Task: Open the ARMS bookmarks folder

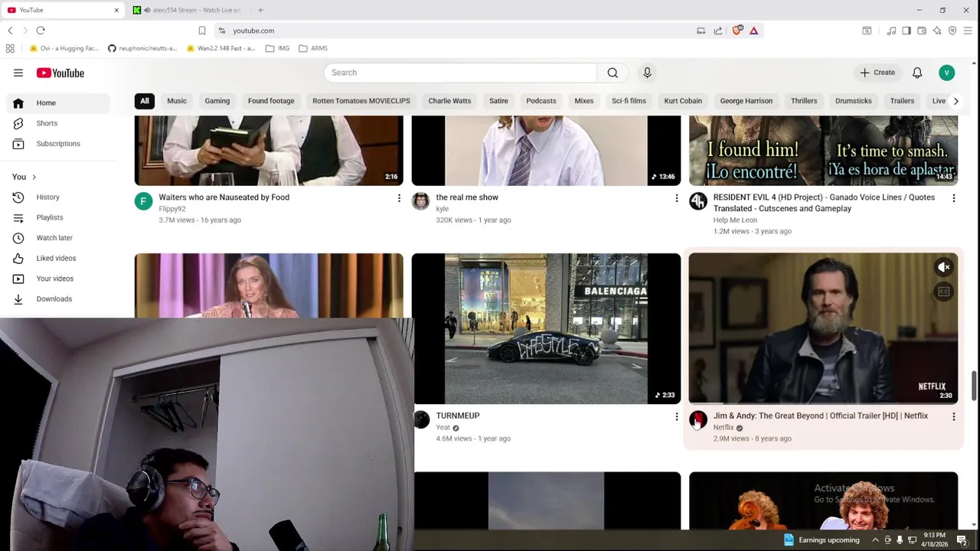Action: click(313, 48)
